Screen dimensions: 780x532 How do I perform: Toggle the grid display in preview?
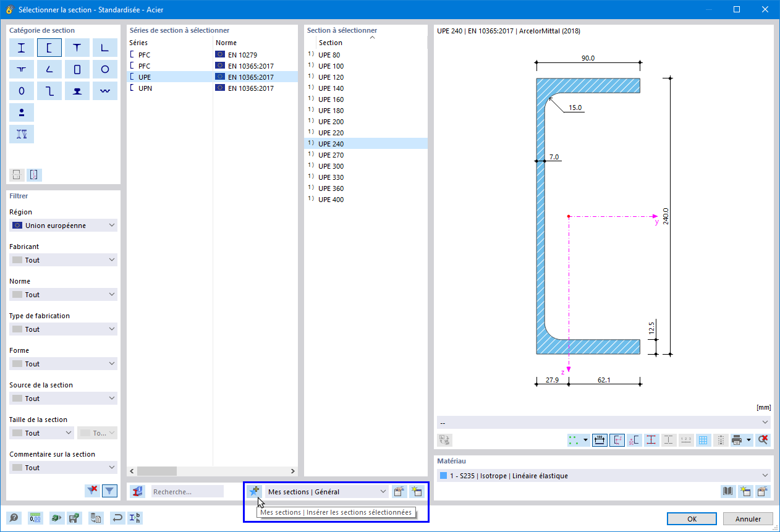point(703,440)
